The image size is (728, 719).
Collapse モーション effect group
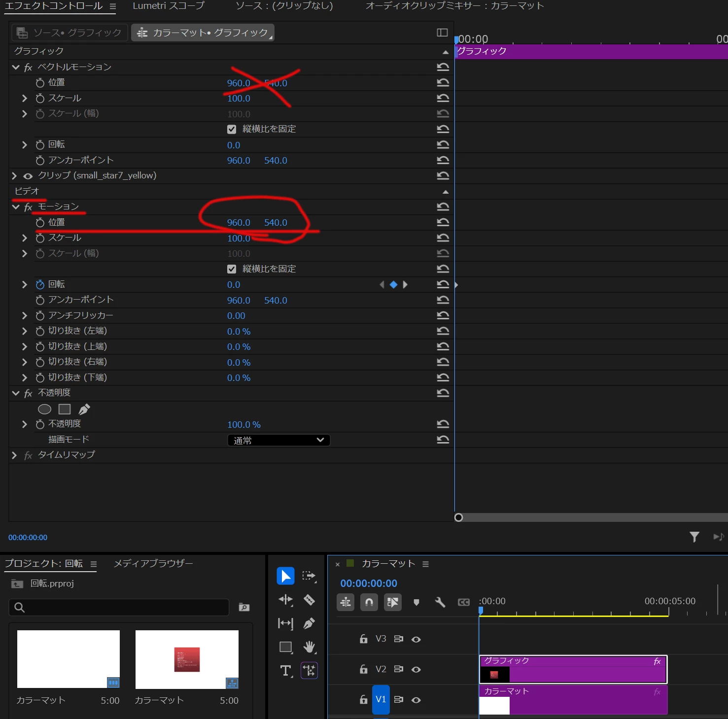click(16, 207)
